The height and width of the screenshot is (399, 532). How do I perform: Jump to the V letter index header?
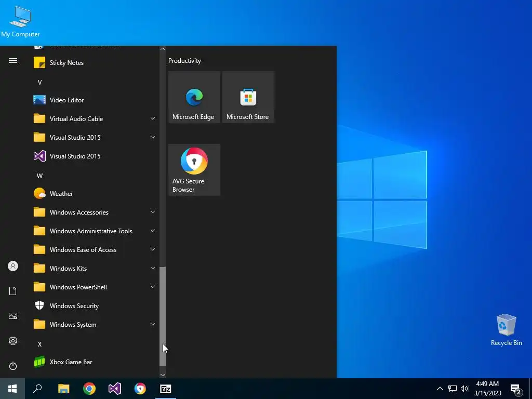pyautogui.click(x=39, y=83)
